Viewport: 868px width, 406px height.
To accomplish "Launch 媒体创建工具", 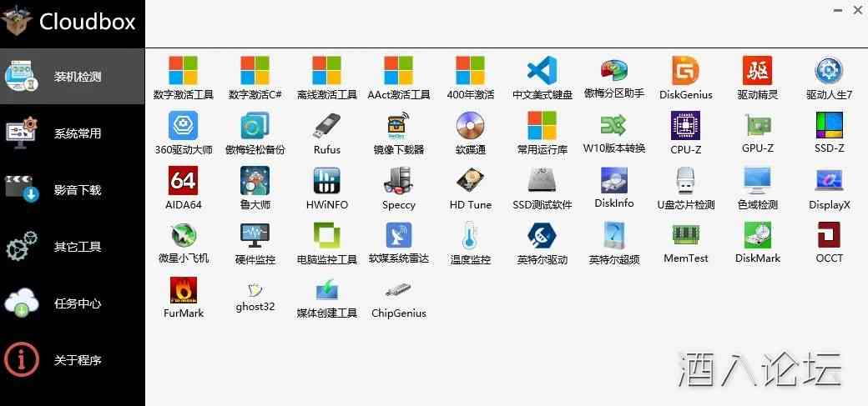I will (326, 290).
